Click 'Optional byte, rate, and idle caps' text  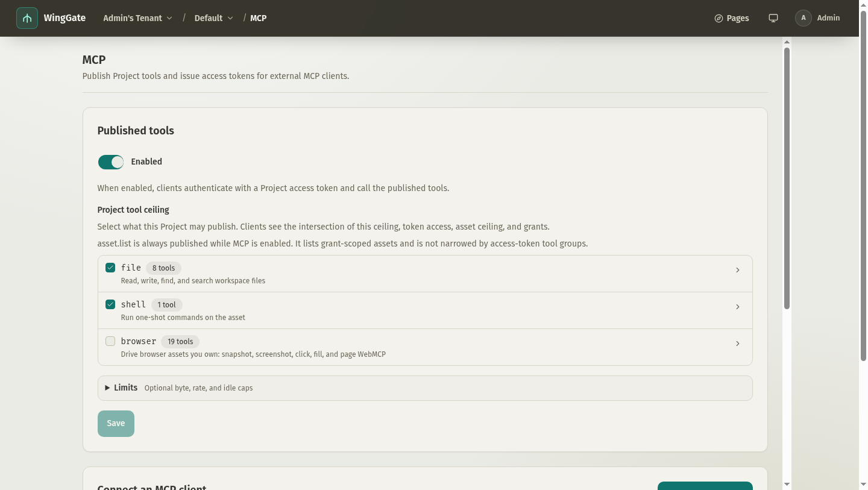198,388
